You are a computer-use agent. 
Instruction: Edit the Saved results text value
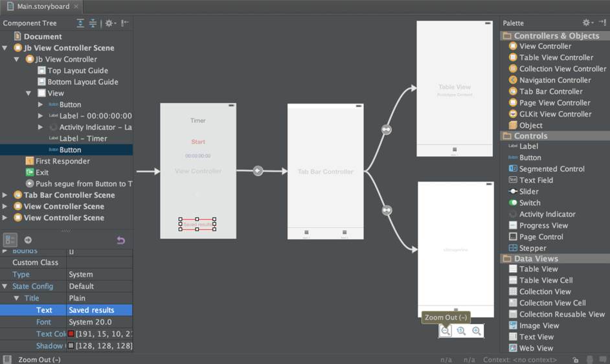click(x=99, y=310)
